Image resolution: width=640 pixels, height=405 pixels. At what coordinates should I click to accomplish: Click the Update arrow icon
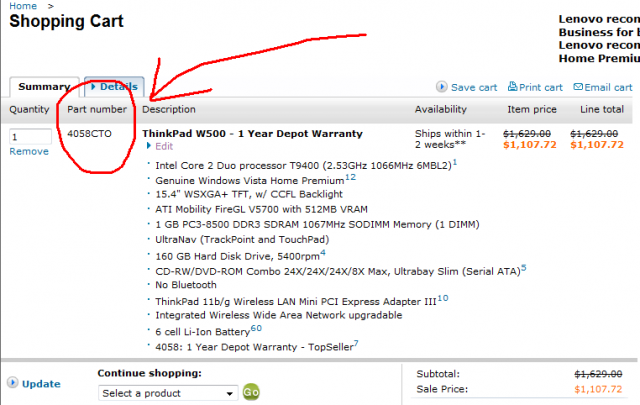pos(13,383)
